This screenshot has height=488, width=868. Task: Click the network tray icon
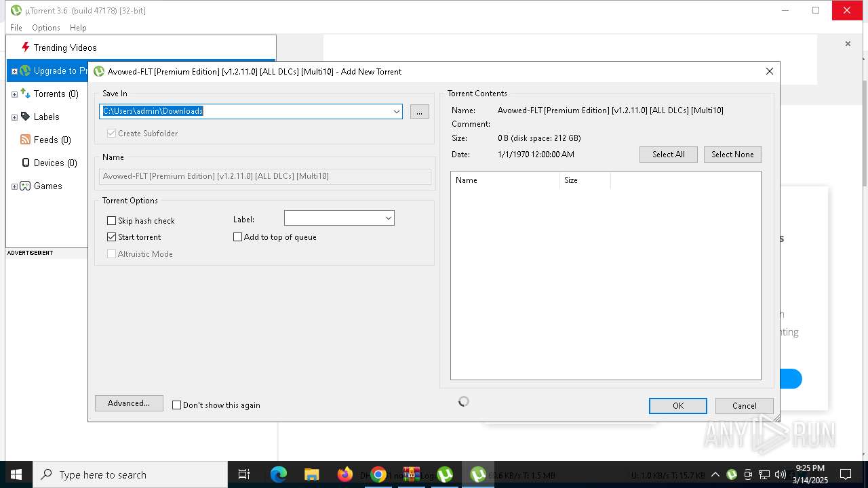click(x=764, y=474)
